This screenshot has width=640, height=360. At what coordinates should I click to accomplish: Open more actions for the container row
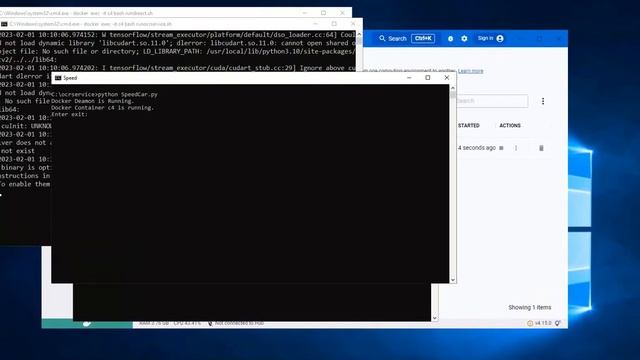pyautogui.click(x=516, y=148)
